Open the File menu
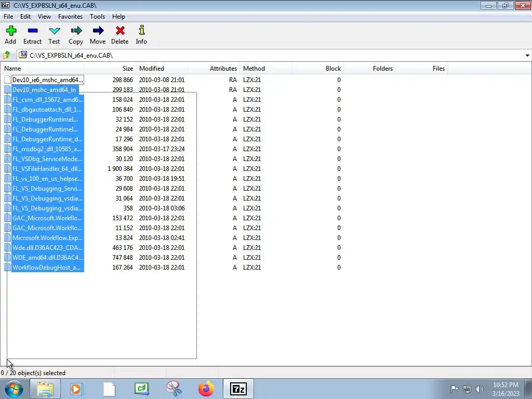 [x=8, y=16]
